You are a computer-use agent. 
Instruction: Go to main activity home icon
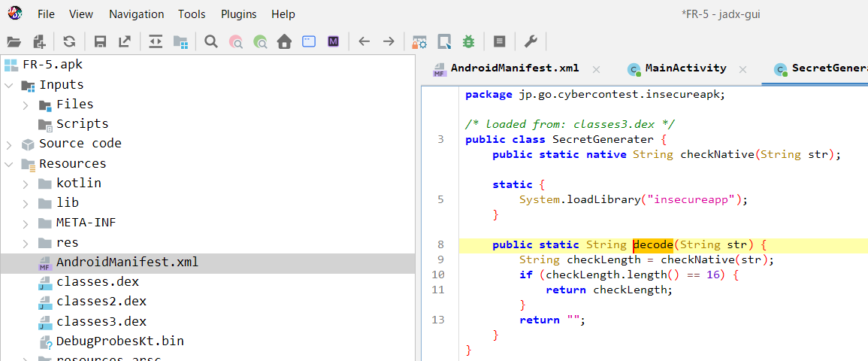click(x=285, y=41)
